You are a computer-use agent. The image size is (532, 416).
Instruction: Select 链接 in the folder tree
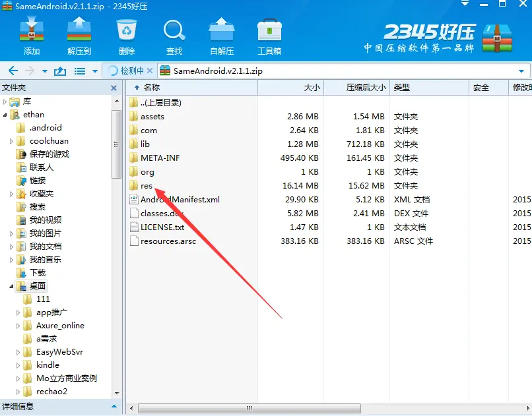click(31, 181)
